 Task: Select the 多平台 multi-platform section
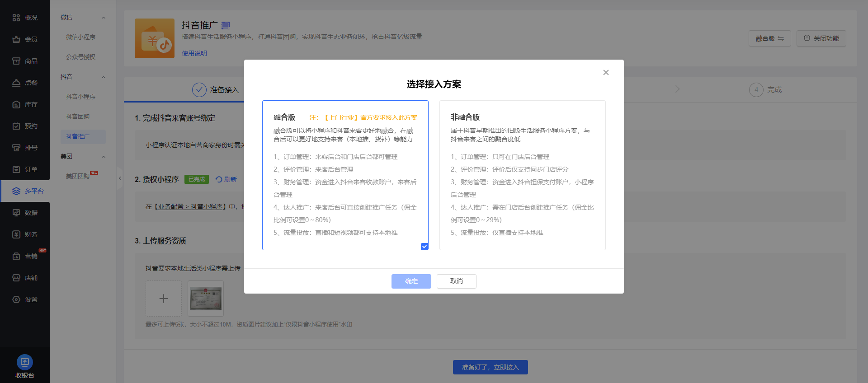tap(25, 191)
